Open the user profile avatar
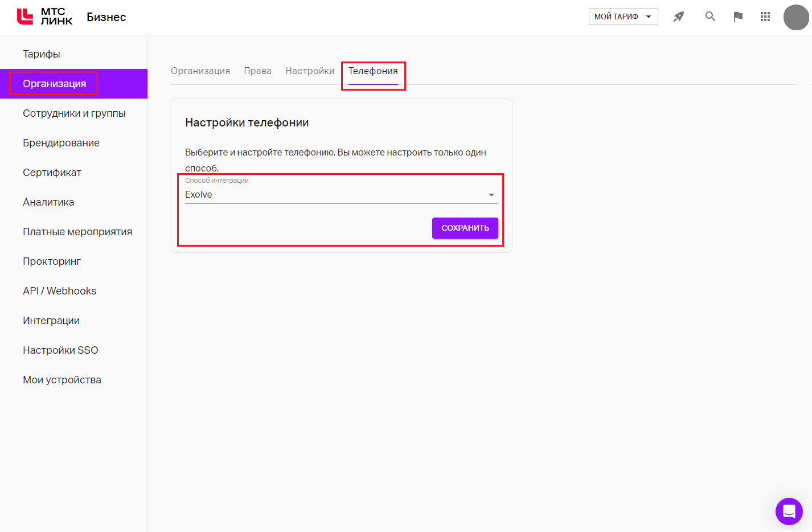The width and height of the screenshot is (812, 532). [x=797, y=17]
